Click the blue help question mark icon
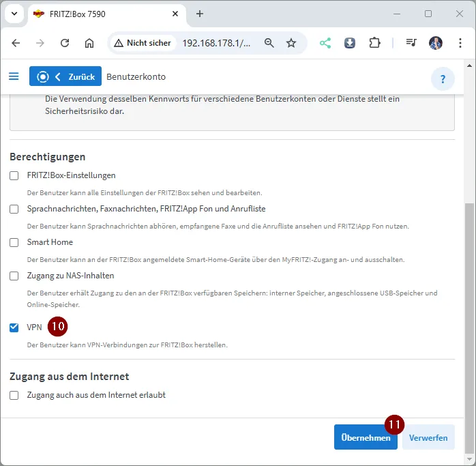The height and width of the screenshot is (466, 476). [443, 78]
